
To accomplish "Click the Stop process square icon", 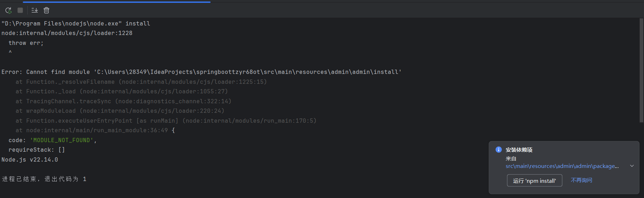I will 20,10.
